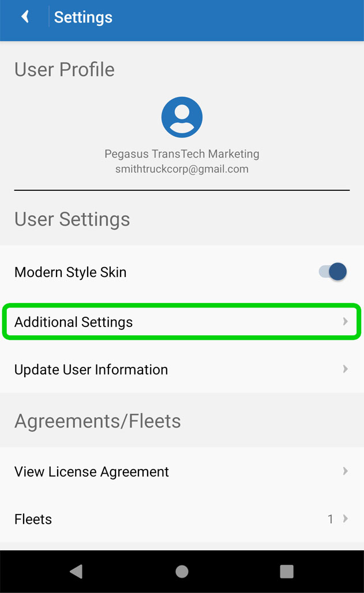Tap the Fleets row chevron arrow

coord(346,519)
